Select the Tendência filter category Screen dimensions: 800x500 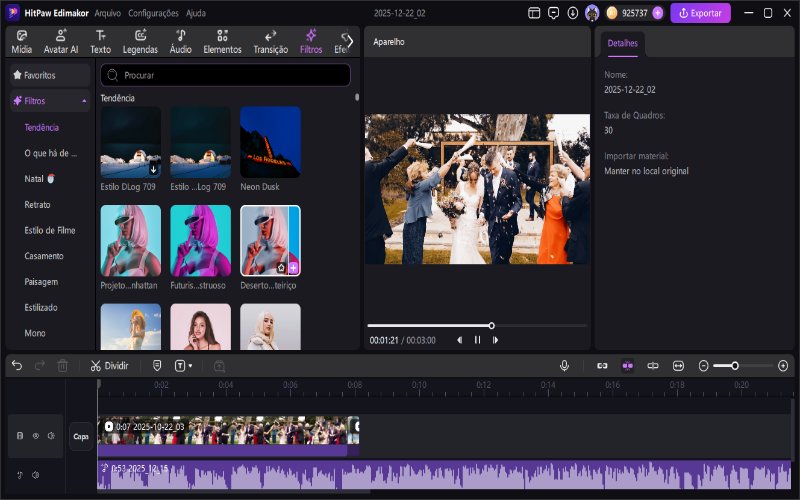(x=41, y=128)
